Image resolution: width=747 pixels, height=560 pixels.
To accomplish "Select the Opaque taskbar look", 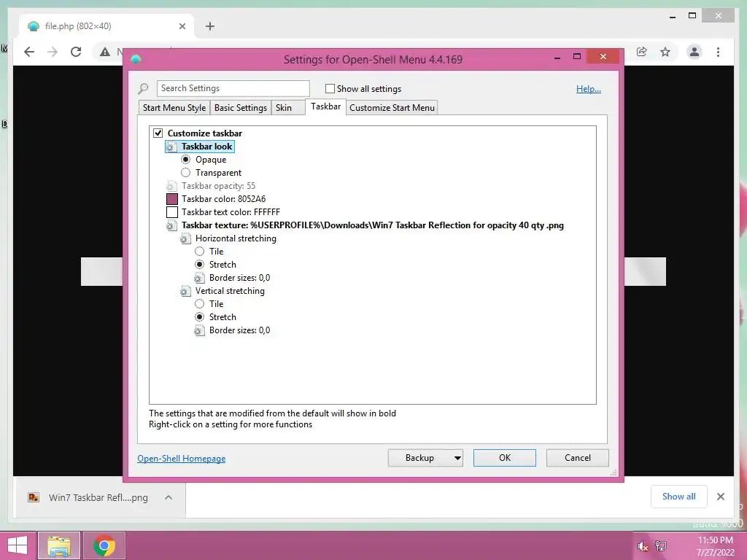I will (x=186, y=160).
